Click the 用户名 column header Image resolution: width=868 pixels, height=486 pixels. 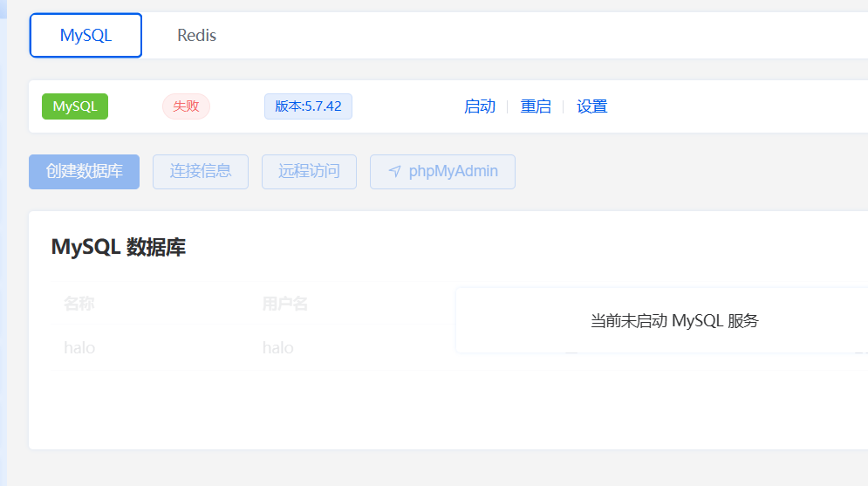pos(285,304)
